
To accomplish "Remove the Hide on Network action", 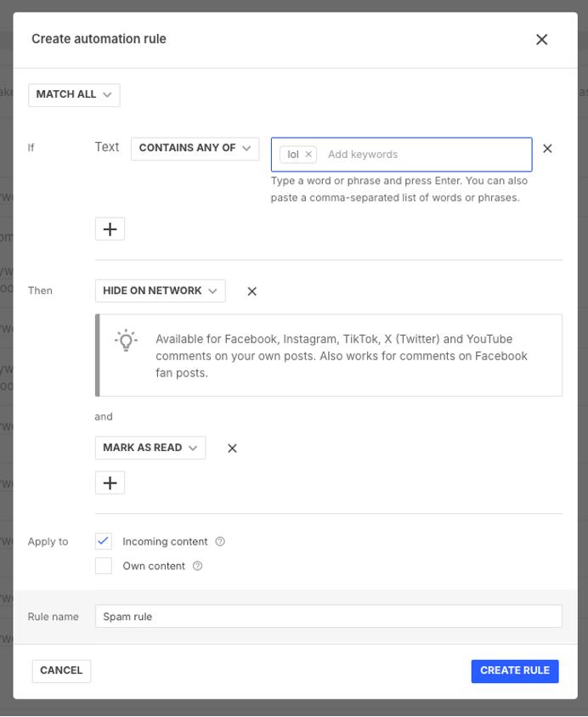I will [252, 291].
